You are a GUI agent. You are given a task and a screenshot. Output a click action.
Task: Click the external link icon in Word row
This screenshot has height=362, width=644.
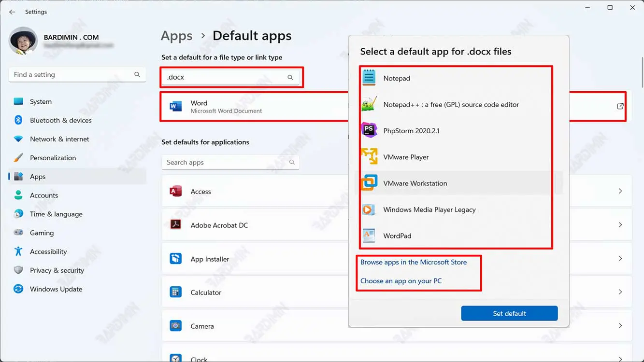(x=620, y=106)
